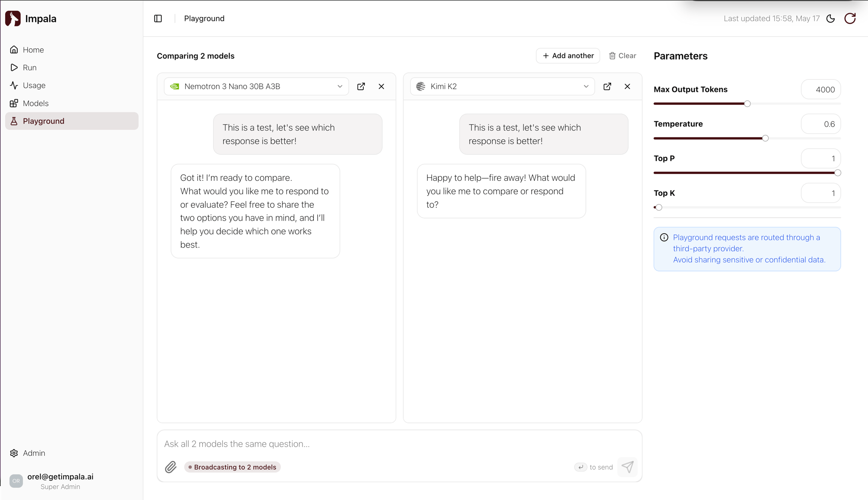Open Nemotron 3 Nano model in new window
Image resolution: width=868 pixels, height=500 pixels.
[361, 86]
